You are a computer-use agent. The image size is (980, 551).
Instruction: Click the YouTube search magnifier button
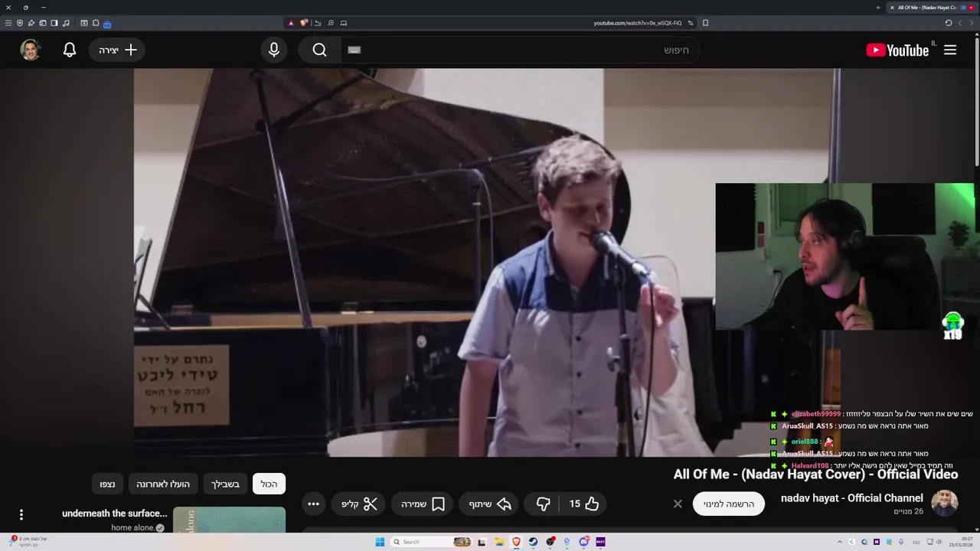pyautogui.click(x=319, y=50)
